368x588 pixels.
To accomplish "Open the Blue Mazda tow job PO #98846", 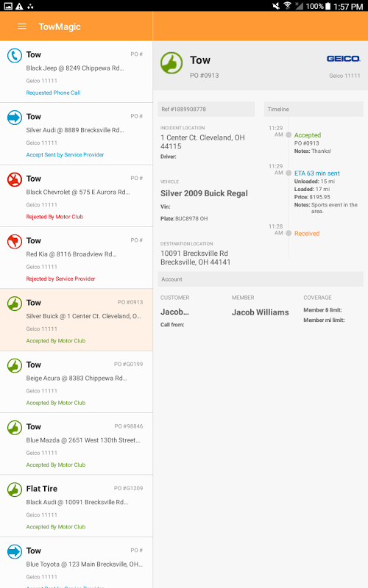I will [x=77, y=444].
